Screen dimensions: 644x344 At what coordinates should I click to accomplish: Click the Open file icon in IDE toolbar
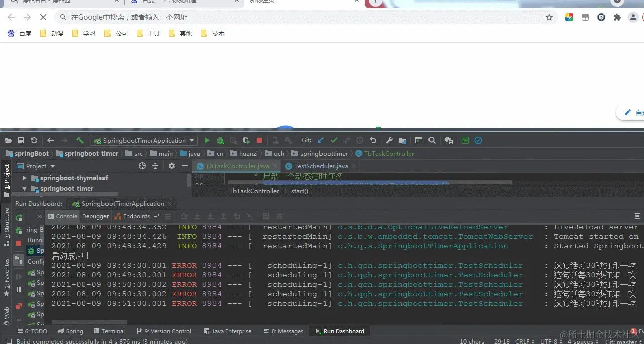pos(8,141)
